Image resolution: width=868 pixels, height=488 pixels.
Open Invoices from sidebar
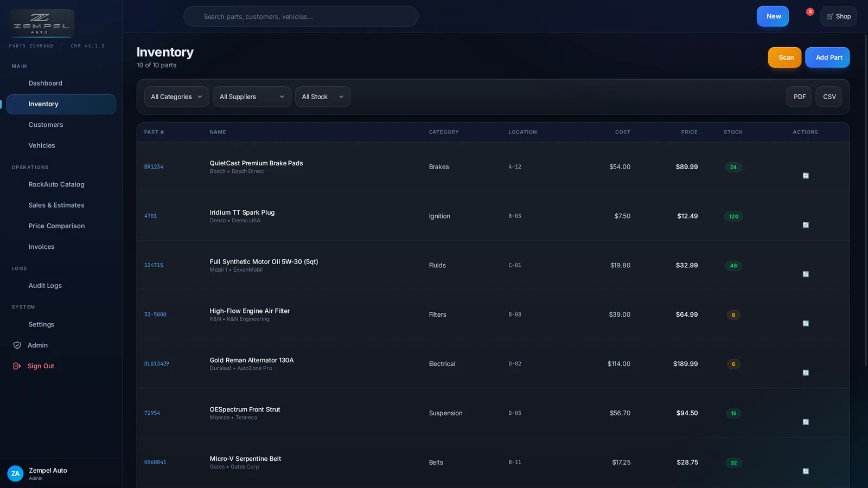[61, 247]
